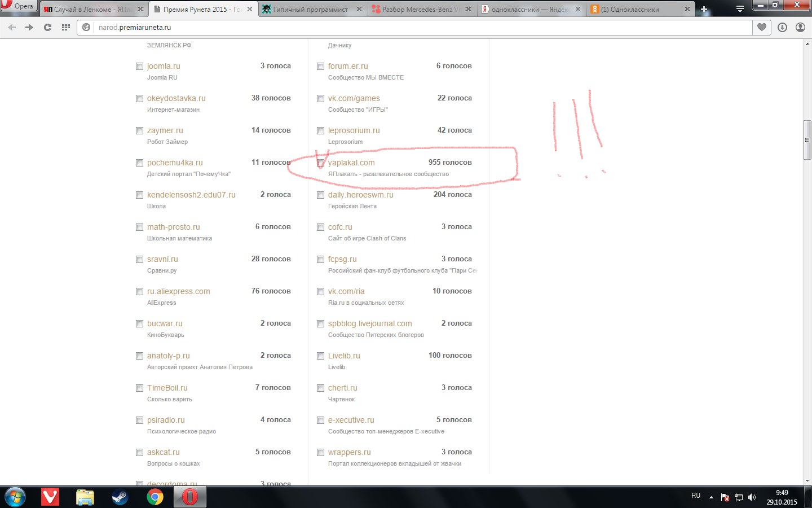Click the Opera taskbar button
Image resolution: width=812 pixels, height=508 pixels.
[x=190, y=497]
